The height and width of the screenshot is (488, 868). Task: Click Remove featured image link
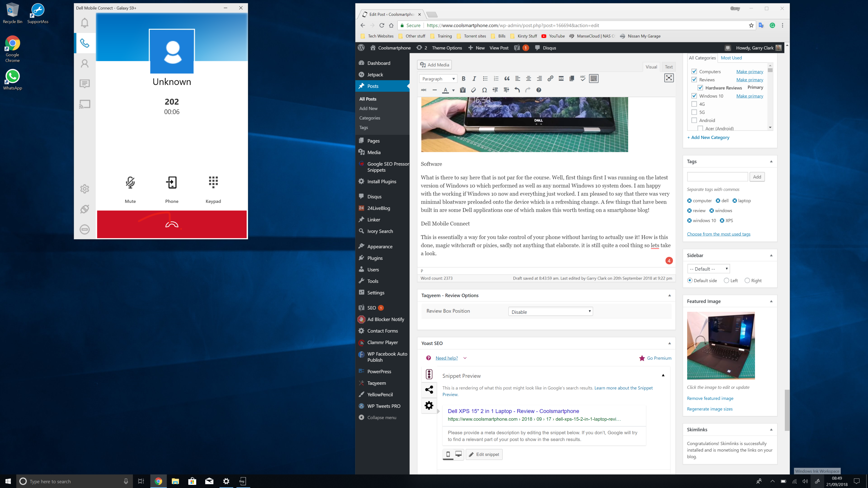point(710,398)
